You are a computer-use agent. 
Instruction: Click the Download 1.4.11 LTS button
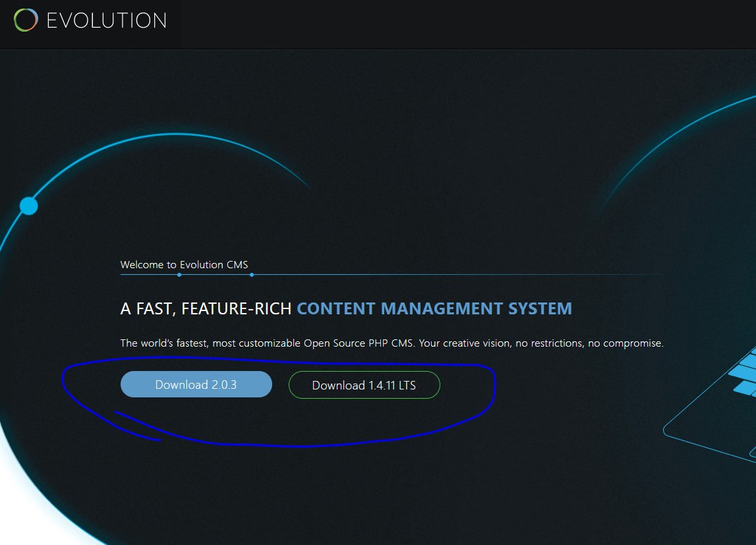pyautogui.click(x=364, y=385)
